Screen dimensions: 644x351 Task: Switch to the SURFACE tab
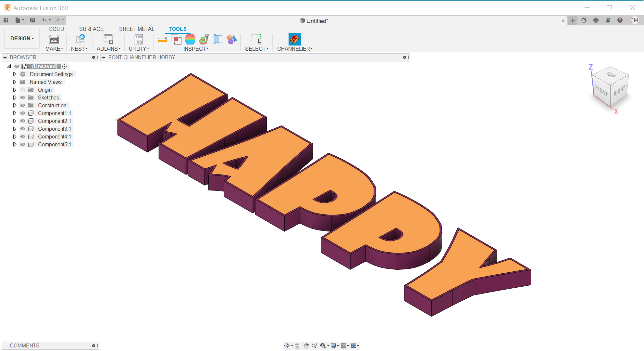[x=91, y=29]
